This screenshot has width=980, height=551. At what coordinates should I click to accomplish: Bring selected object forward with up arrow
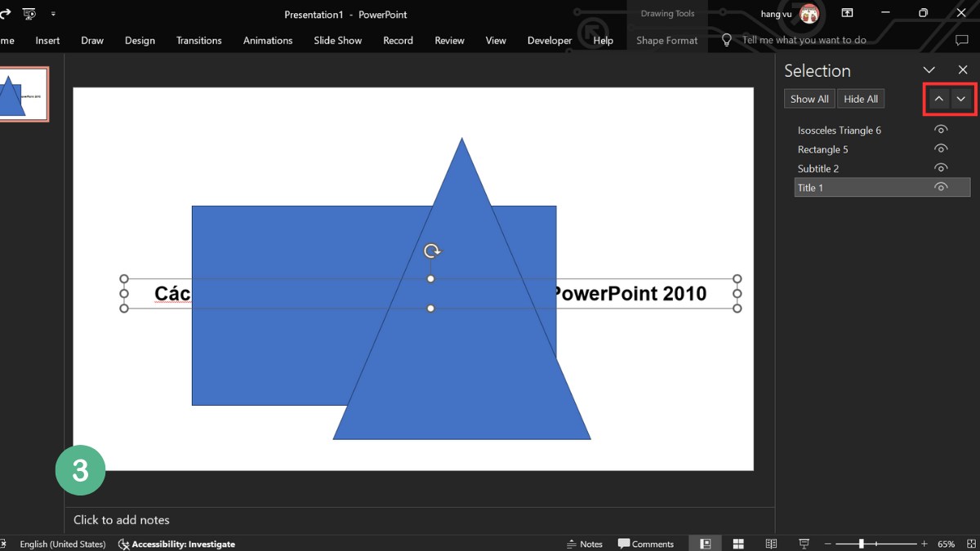coord(939,99)
